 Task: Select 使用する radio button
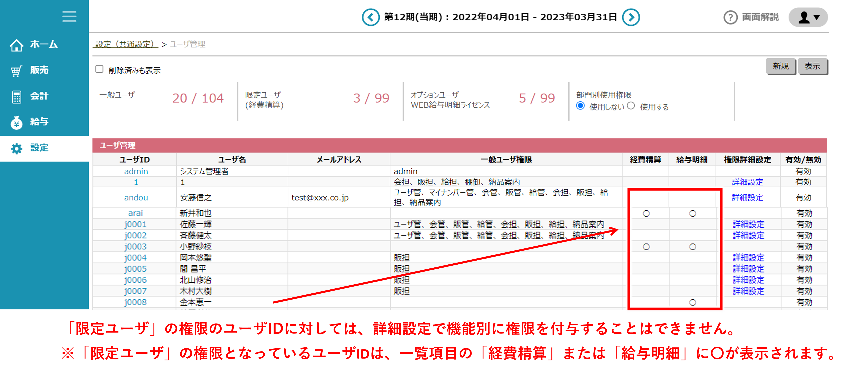point(631,106)
